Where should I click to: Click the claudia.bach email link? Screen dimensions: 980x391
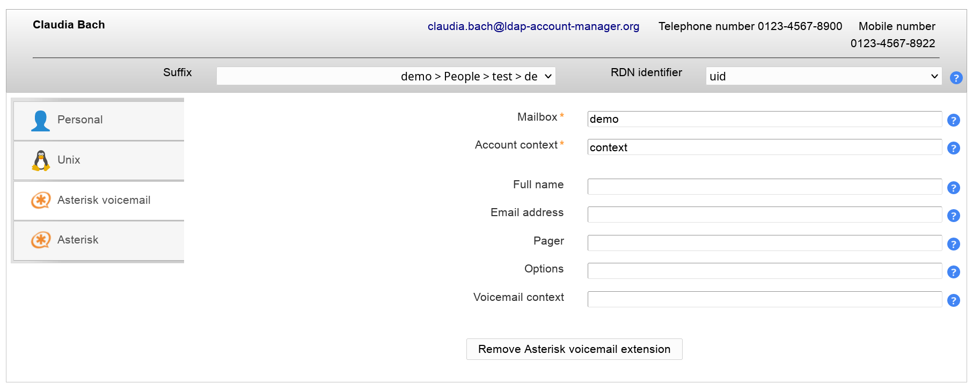pyautogui.click(x=533, y=26)
